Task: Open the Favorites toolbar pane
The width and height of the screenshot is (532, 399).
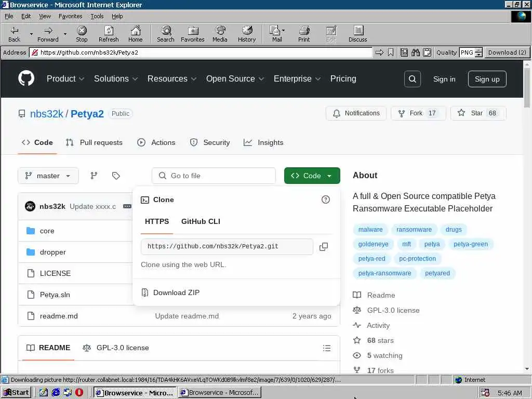Action: point(193,34)
